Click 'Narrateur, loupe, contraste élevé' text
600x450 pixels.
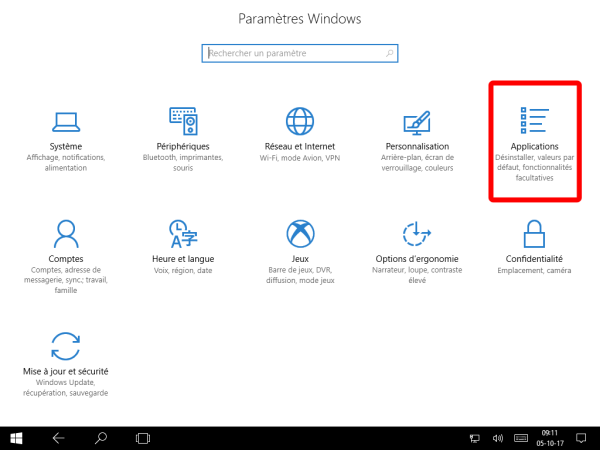[417, 275]
